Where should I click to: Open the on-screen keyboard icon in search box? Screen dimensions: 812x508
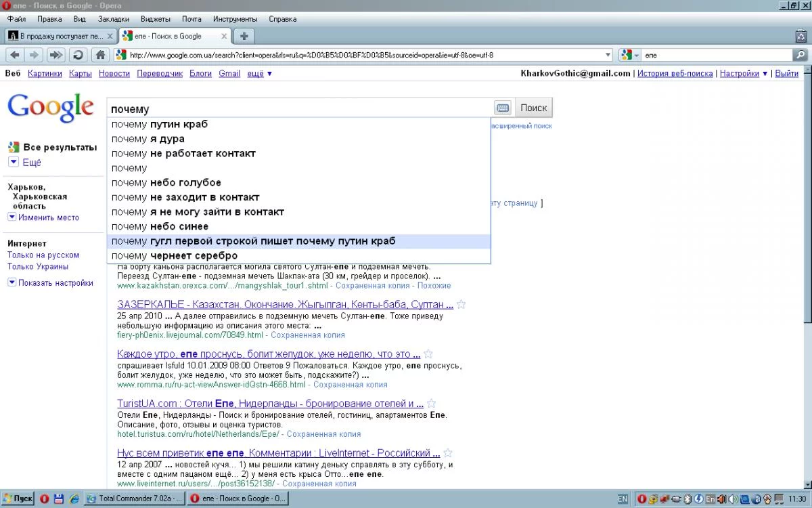[502, 108]
